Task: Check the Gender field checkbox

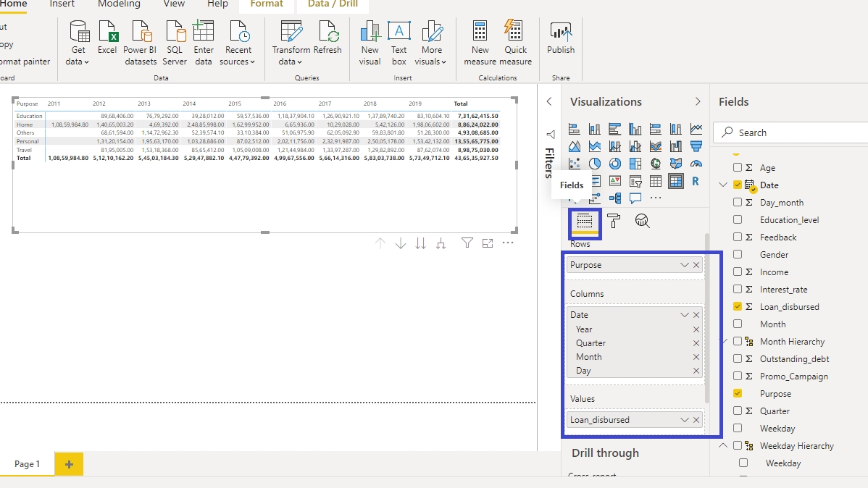Action: click(738, 255)
